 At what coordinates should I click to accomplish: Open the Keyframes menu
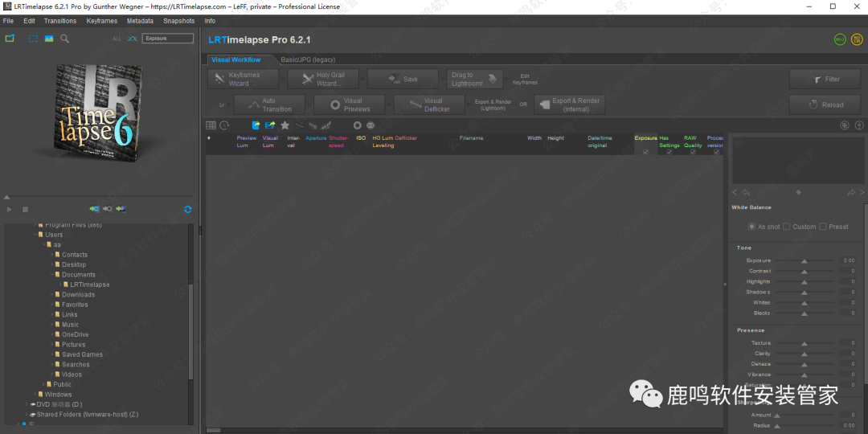pyautogui.click(x=102, y=21)
